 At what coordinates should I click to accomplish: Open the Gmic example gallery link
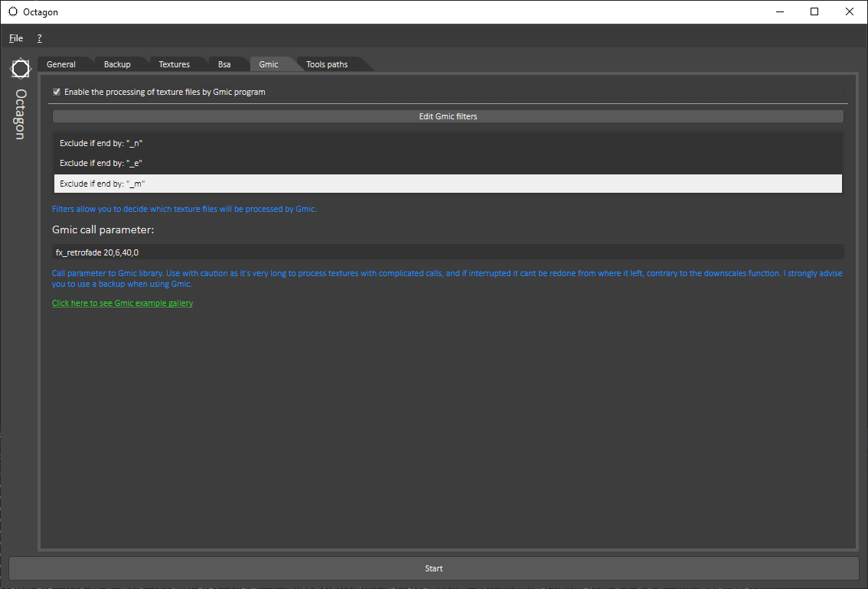pyautogui.click(x=122, y=303)
